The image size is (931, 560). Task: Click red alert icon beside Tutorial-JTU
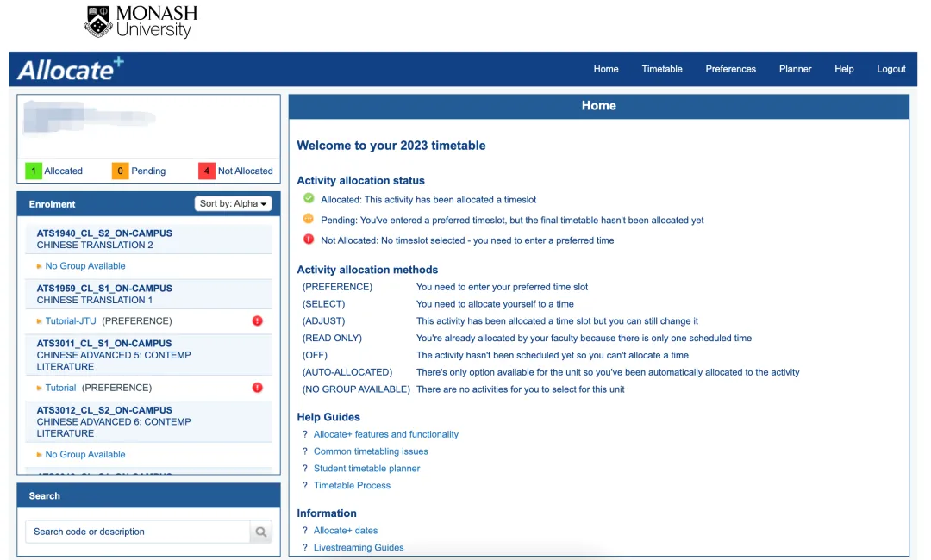pyautogui.click(x=257, y=320)
